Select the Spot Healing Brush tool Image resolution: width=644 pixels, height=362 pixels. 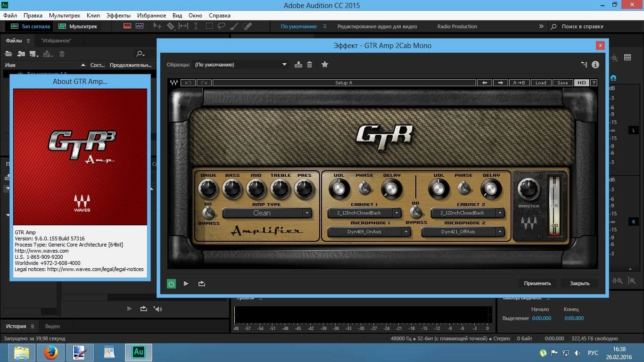(248, 26)
